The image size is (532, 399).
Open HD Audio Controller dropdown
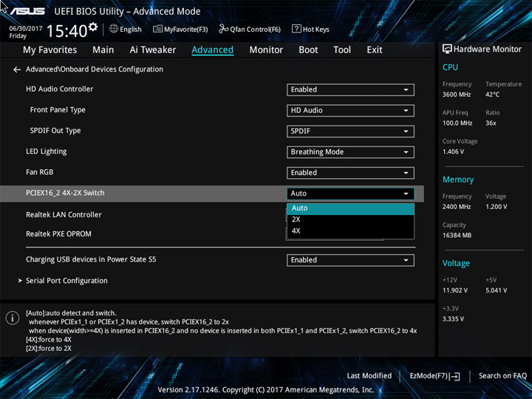pyautogui.click(x=350, y=89)
